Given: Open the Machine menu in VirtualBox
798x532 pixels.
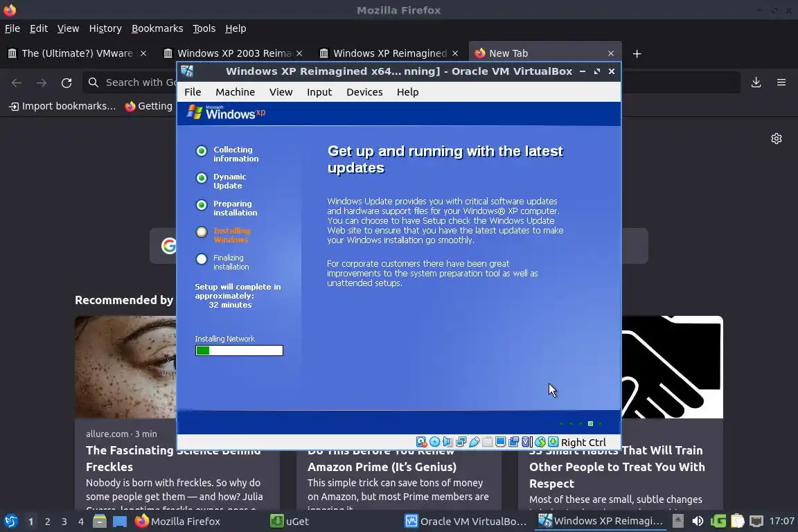Looking at the screenshot, I should (235, 92).
